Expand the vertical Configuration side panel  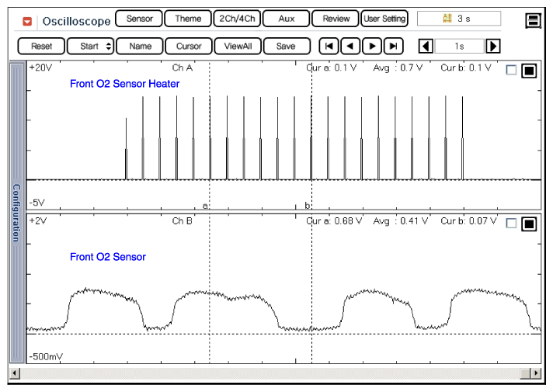[16, 212]
